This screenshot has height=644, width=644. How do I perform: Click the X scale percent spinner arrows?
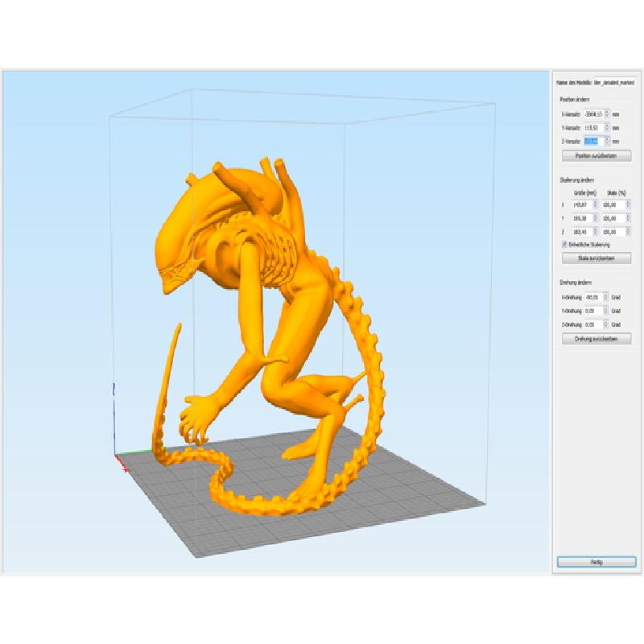[x=628, y=204]
